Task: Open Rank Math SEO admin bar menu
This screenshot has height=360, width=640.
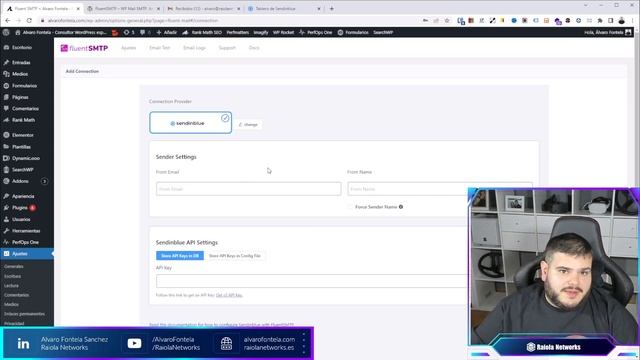Action: coord(202,32)
